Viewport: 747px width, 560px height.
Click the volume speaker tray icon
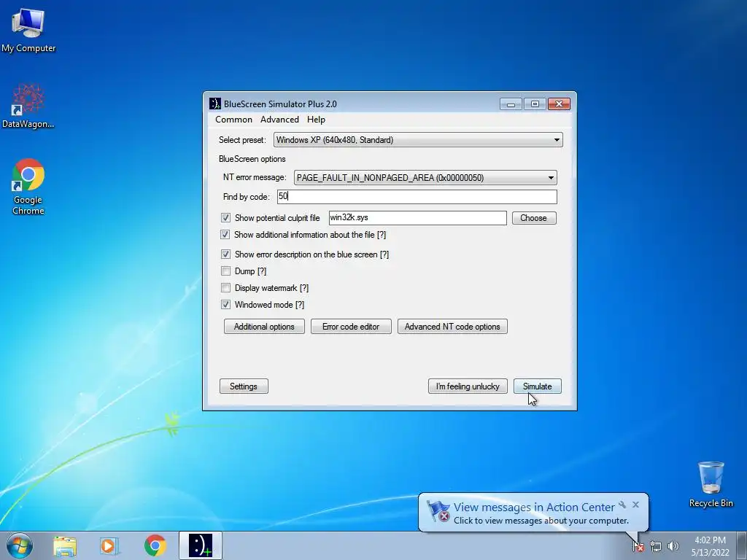[x=673, y=546]
